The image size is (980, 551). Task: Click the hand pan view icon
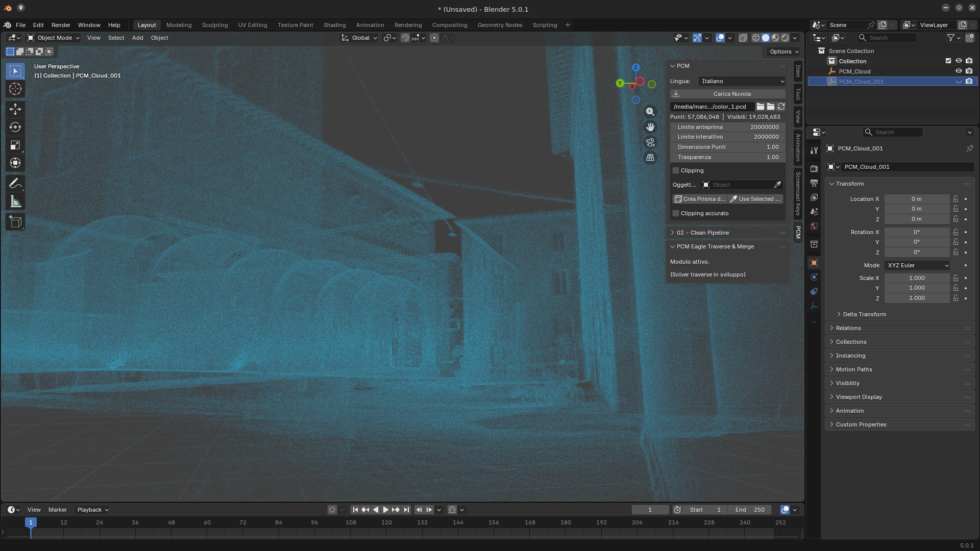click(x=650, y=127)
